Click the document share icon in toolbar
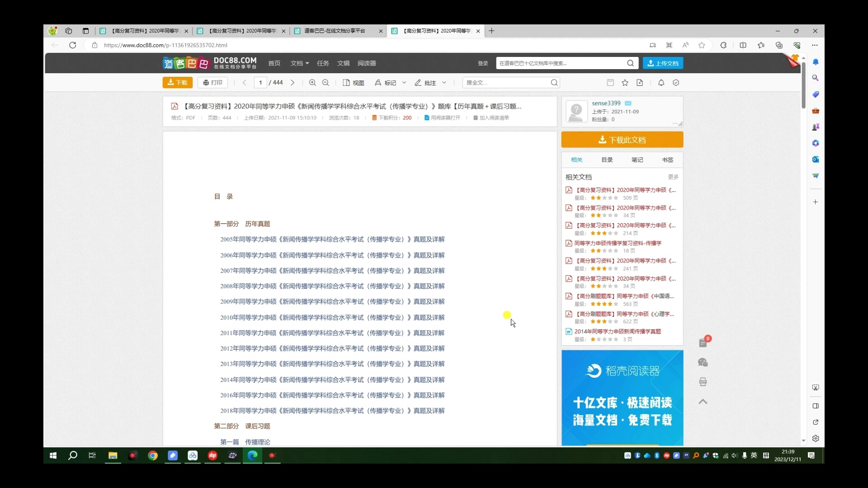This screenshot has width=868, height=488. point(640,83)
